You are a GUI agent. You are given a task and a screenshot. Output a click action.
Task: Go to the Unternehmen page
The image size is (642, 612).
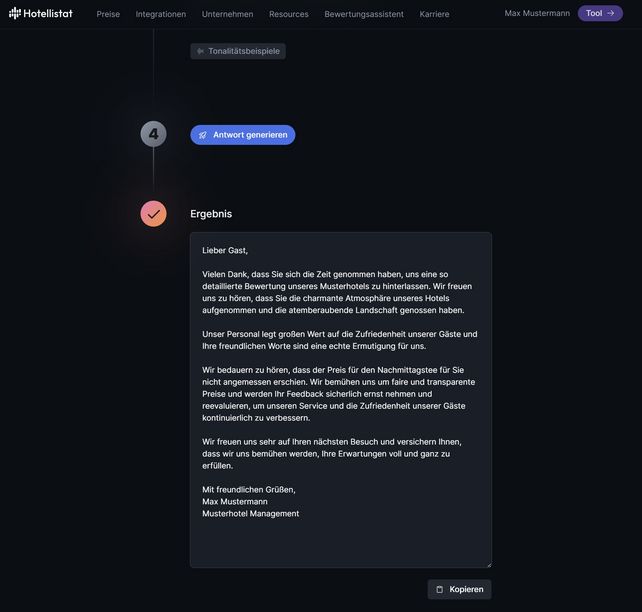click(227, 14)
